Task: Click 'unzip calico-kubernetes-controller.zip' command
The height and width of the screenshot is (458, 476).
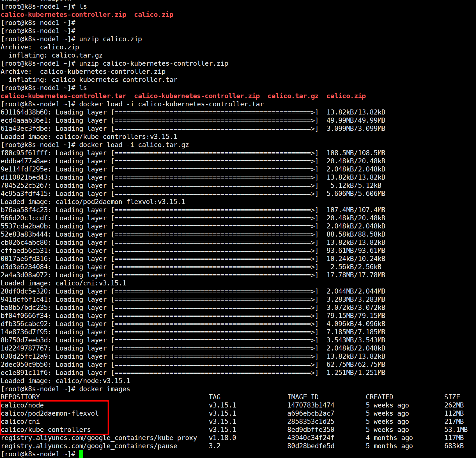Action: coord(154,63)
